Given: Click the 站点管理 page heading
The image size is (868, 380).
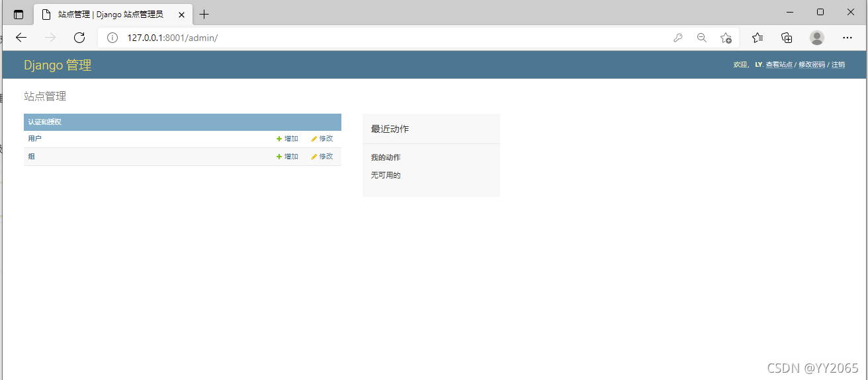Looking at the screenshot, I should pyautogui.click(x=45, y=96).
